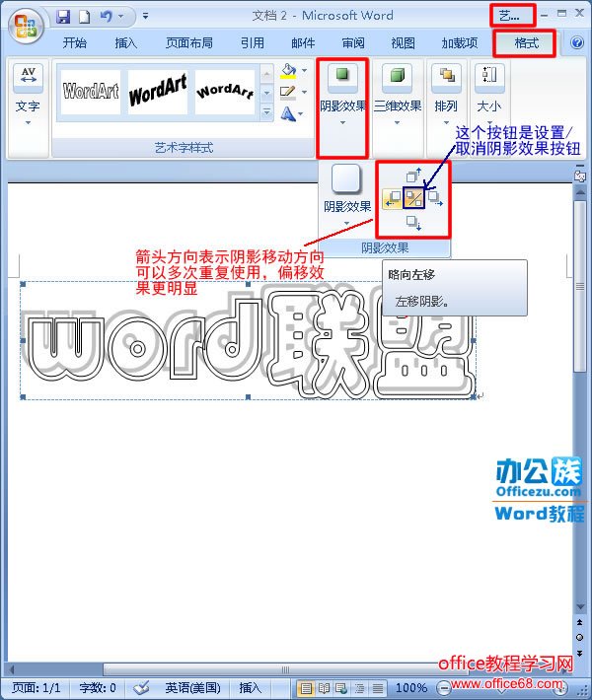Expand the full WordArt styles gallery
The width and height of the screenshot is (592, 700).
(266, 111)
